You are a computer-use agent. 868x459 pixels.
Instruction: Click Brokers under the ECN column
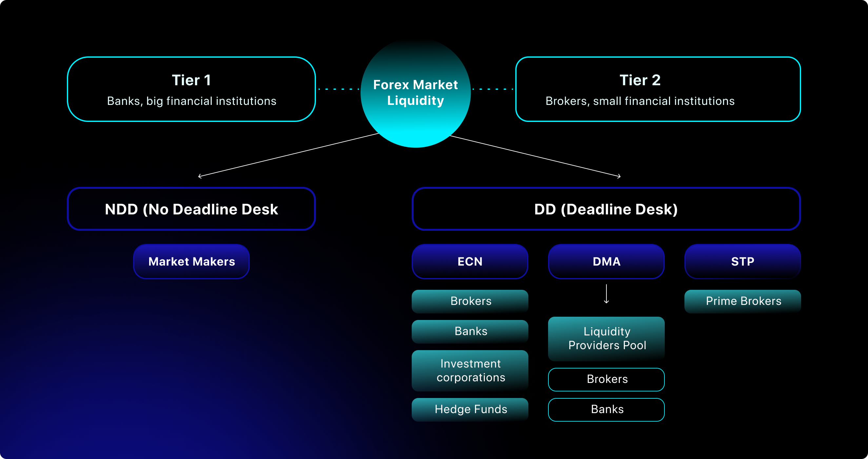click(x=470, y=301)
